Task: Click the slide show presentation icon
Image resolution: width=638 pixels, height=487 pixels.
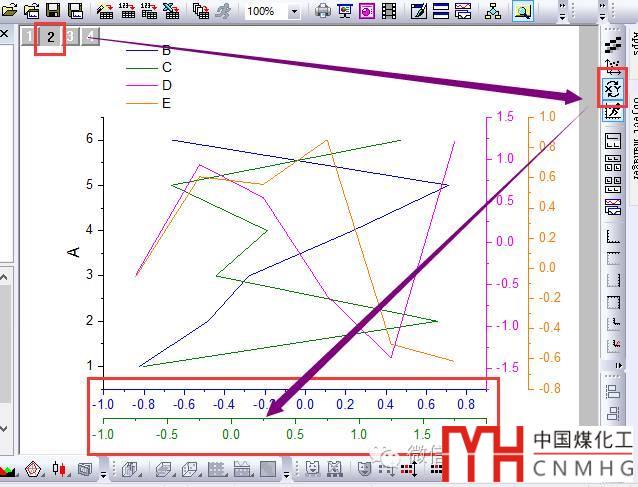Action: click(345, 11)
